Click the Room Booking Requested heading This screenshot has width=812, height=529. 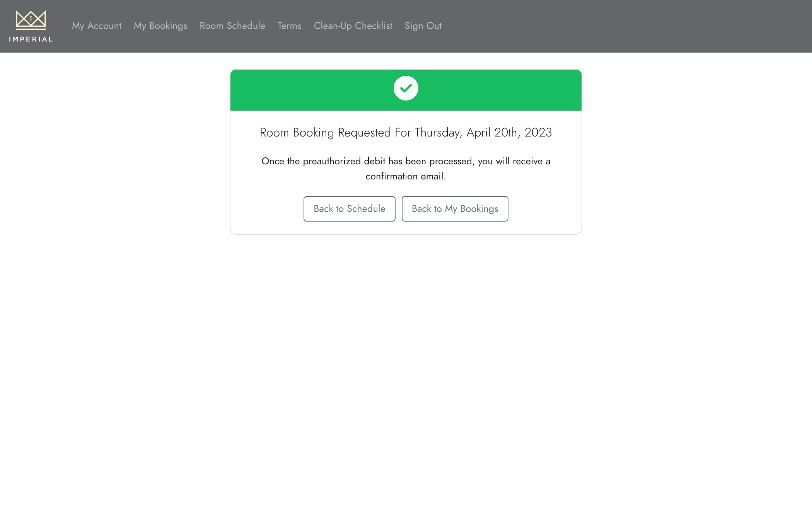tap(406, 133)
